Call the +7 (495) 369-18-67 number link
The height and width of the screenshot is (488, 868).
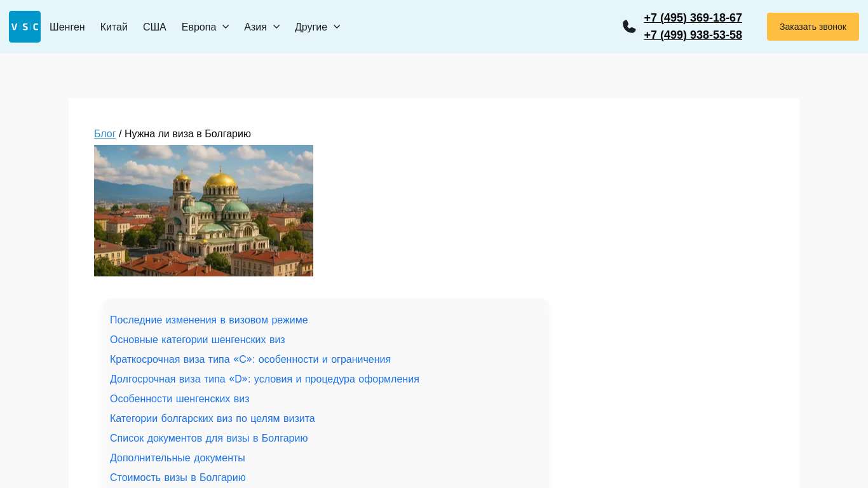click(x=693, y=18)
